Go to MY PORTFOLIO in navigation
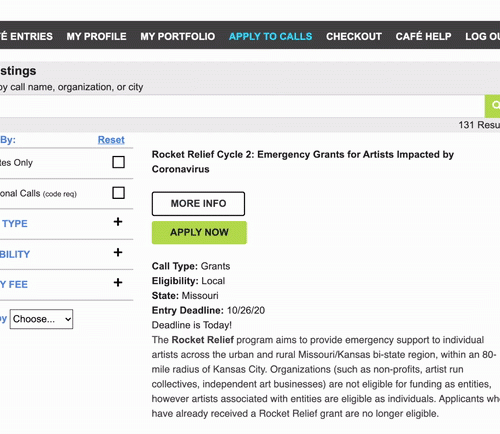This screenshot has width=500, height=434. pos(178,36)
